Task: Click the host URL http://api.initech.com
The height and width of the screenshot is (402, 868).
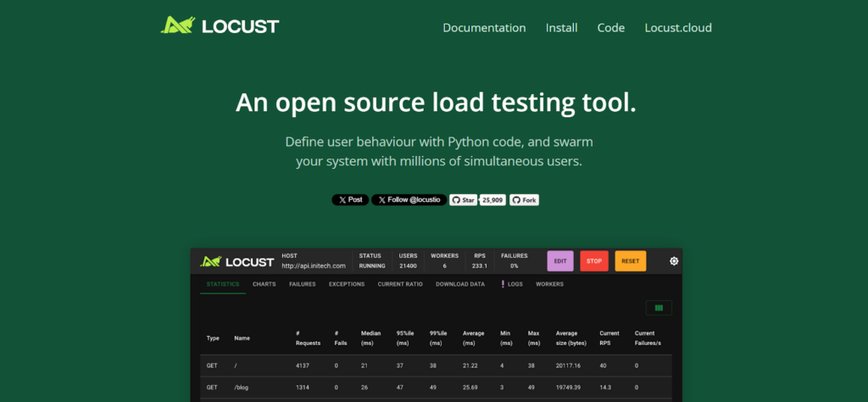Action: (314, 265)
